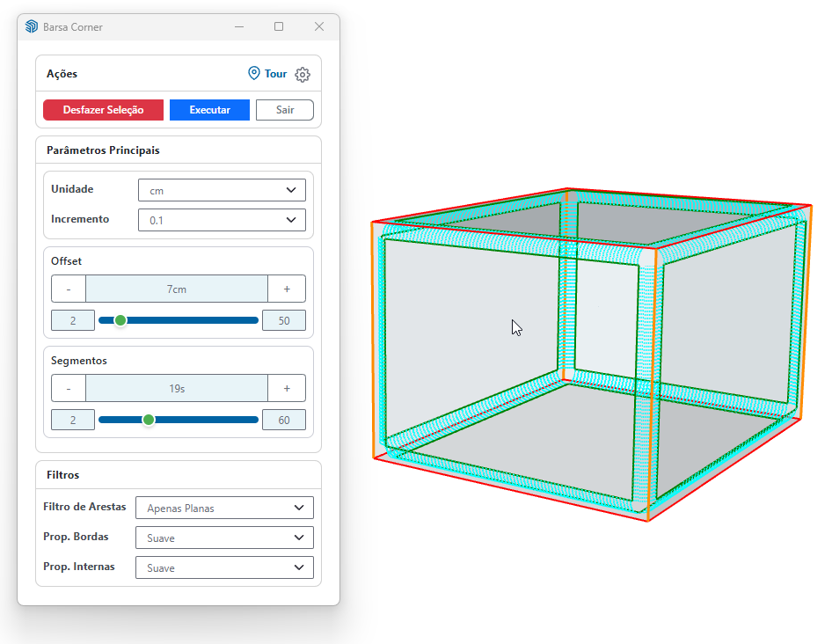Expand the Incremento dropdown

point(222,220)
